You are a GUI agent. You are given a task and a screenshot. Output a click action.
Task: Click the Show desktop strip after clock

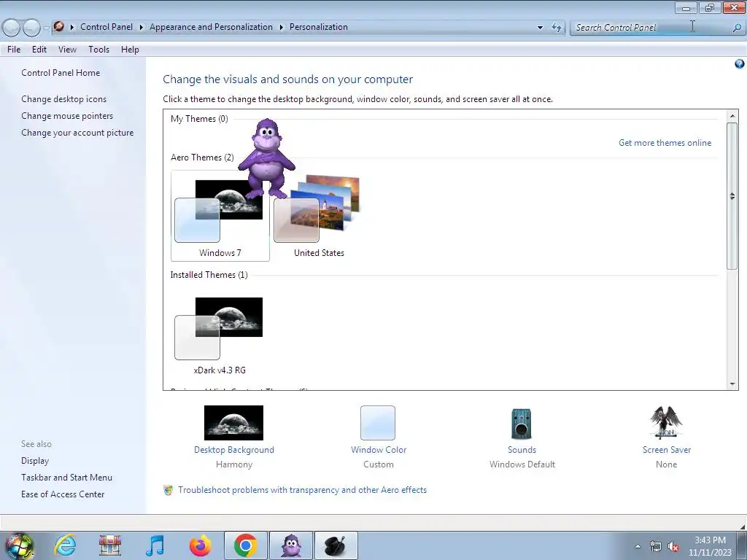pyautogui.click(x=741, y=546)
